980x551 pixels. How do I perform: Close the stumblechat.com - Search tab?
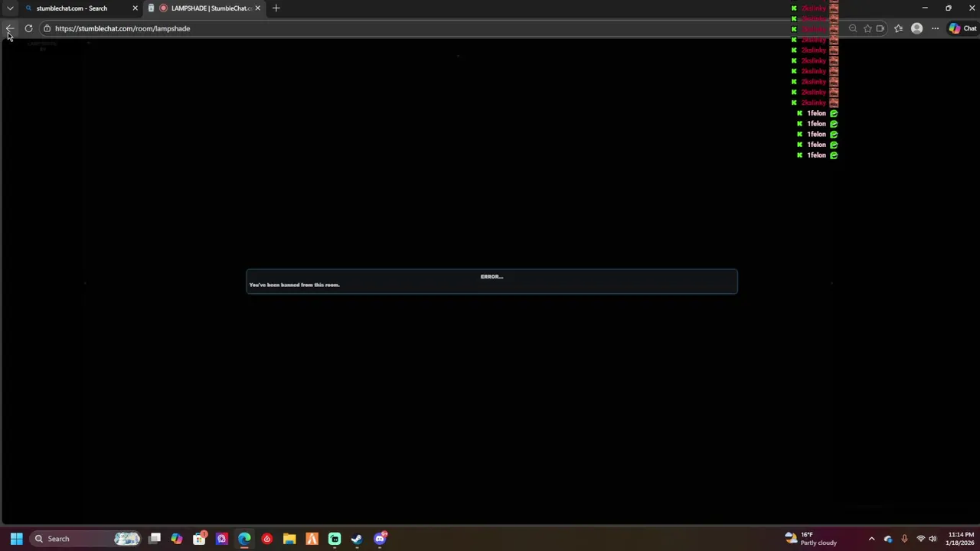click(x=135, y=8)
